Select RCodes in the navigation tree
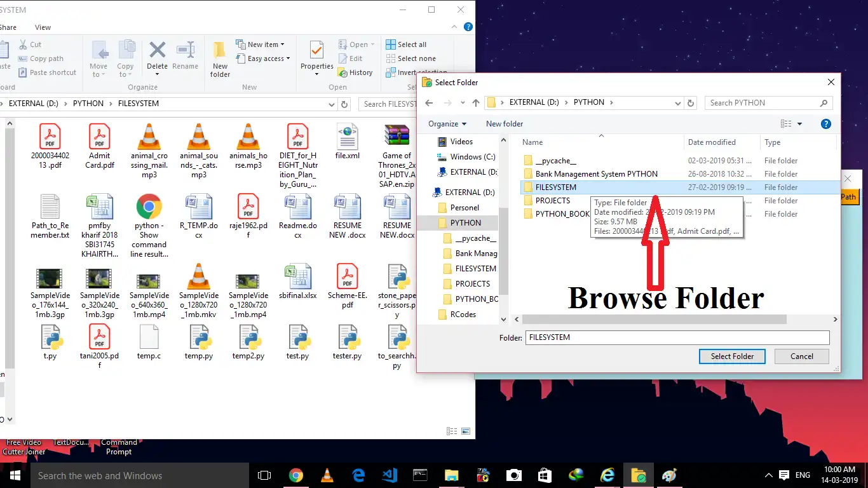The width and height of the screenshot is (868, 488). coord(463,315)
